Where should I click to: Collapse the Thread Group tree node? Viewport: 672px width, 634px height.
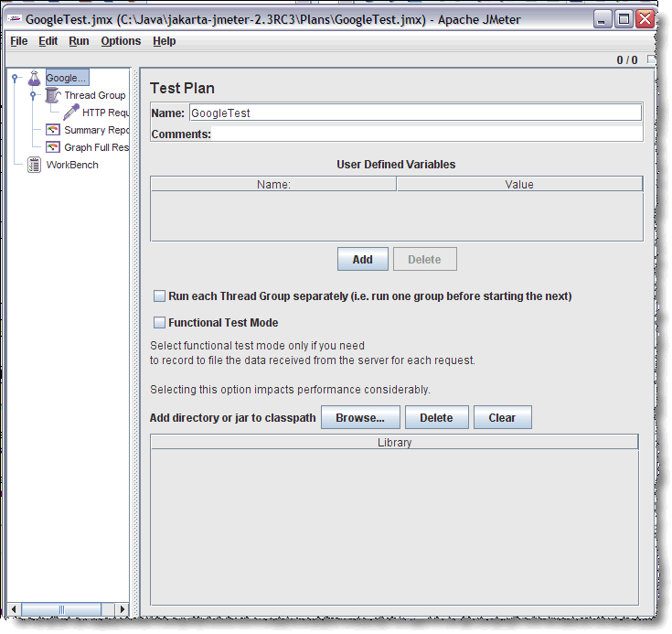(33, 95)
